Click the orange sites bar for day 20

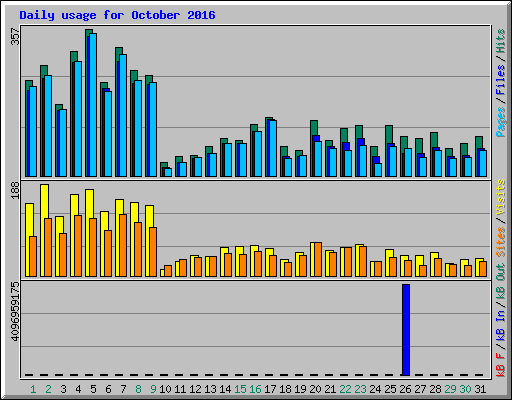tap(318, 260)
